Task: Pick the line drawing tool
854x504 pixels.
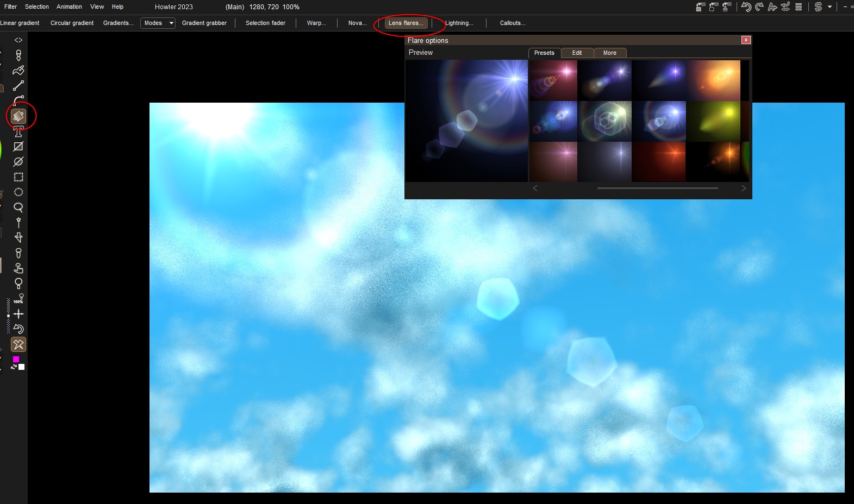Action: (18, 86)
